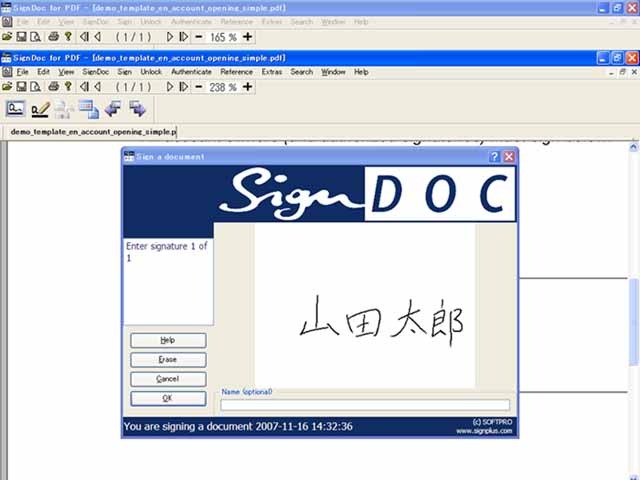Save icon in front window toolbar

click(21, 87)
